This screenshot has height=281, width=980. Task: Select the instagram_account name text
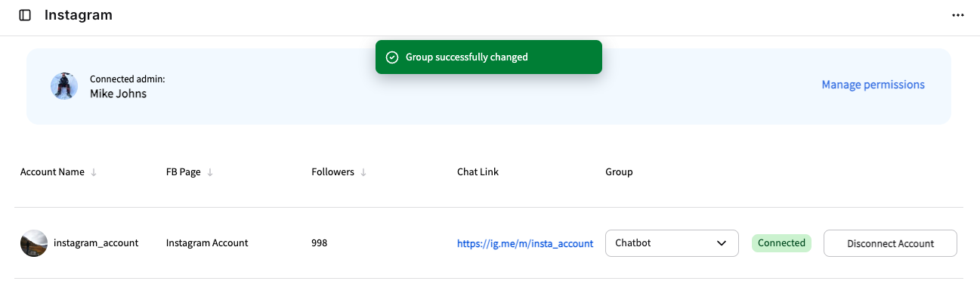click(x=96, y=243)
